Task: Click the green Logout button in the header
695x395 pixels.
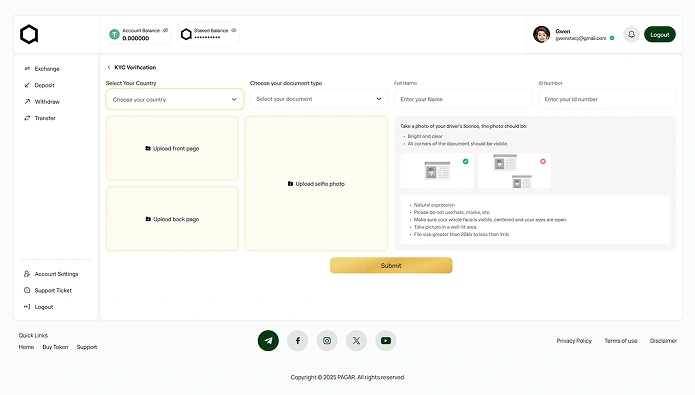Action: [660, 35]
